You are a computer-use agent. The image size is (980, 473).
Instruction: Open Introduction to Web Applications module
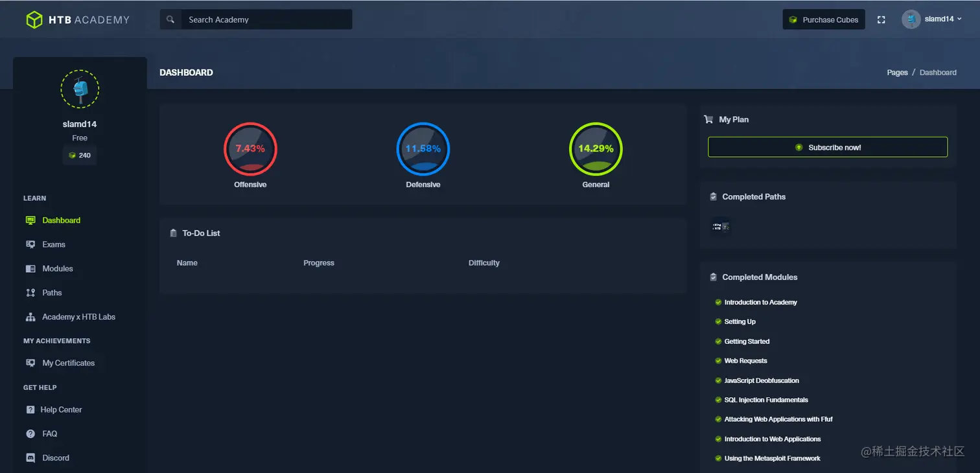click(x=773, y=439)
